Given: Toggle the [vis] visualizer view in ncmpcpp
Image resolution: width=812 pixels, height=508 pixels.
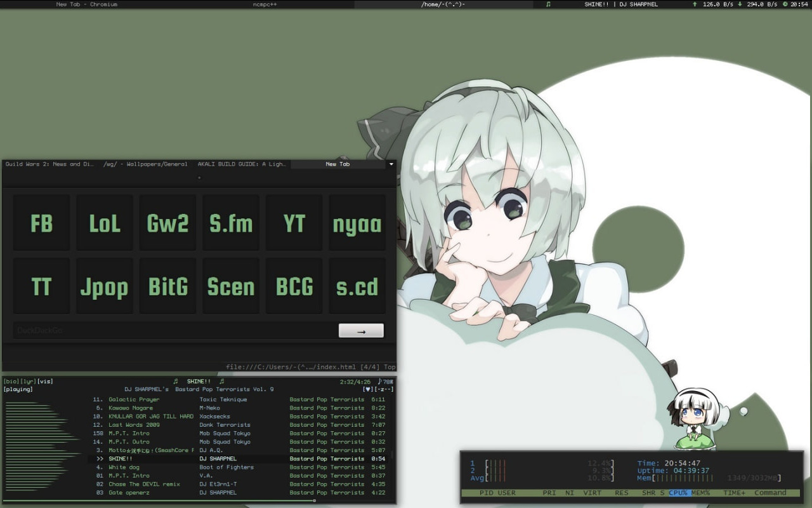Looking at the screenshot, I should [x=45, y=381].
